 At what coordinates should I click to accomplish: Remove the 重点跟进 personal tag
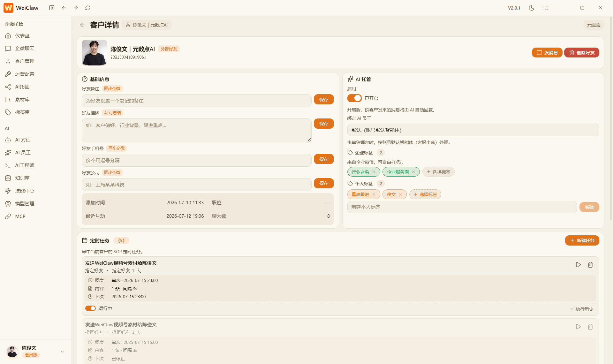(374, 194)
